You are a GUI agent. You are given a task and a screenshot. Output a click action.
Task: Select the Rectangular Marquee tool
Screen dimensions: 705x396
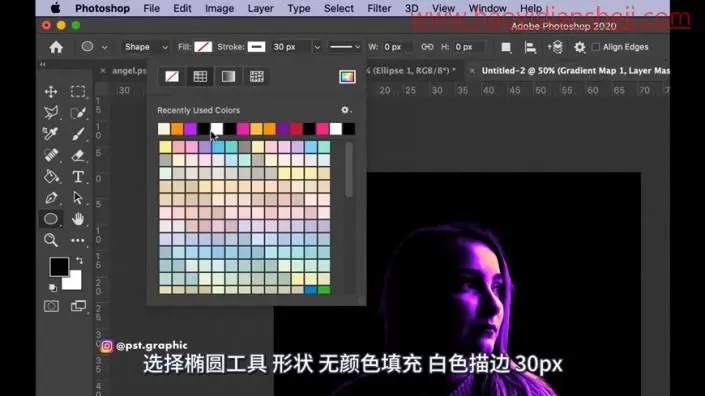point(78,91)
